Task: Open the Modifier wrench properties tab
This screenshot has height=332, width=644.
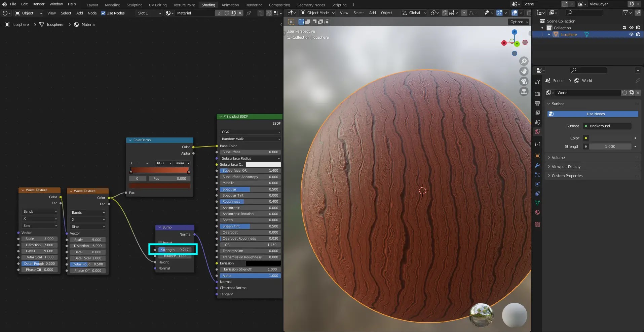Action: pos(537,165)
